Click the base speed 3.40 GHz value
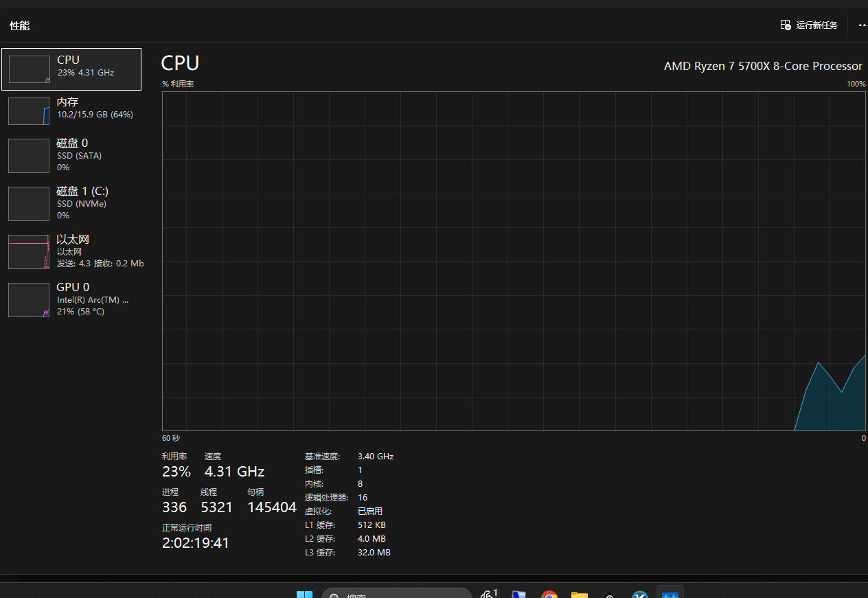 click(x=376, y=457)
